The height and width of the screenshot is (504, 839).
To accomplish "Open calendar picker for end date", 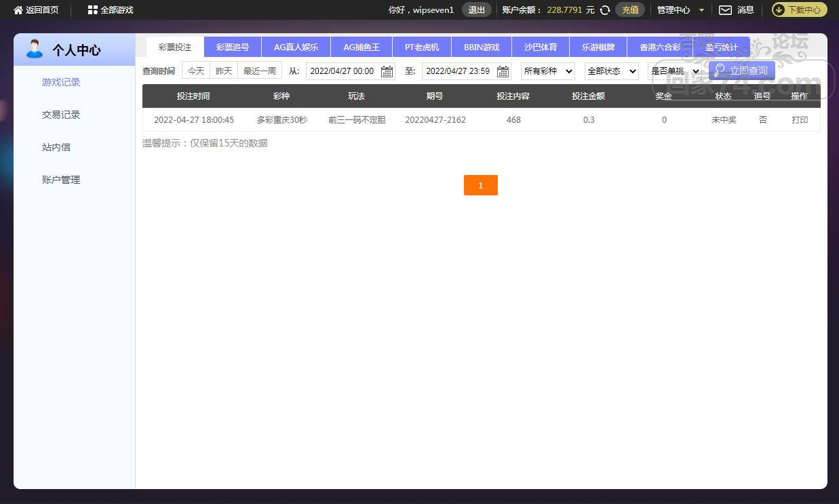I will 503,71.
